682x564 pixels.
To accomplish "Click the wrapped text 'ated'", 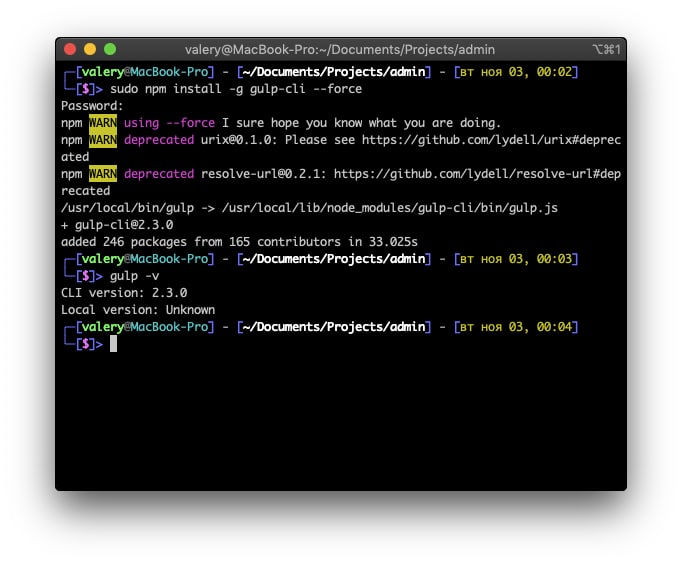I will (x=75, y=157).
